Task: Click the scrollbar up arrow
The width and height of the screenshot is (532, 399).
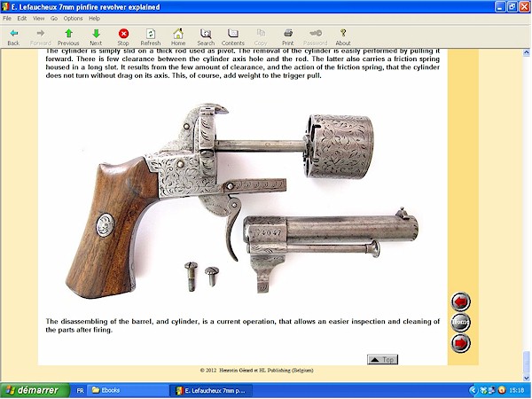Action: tap(526, 52)
